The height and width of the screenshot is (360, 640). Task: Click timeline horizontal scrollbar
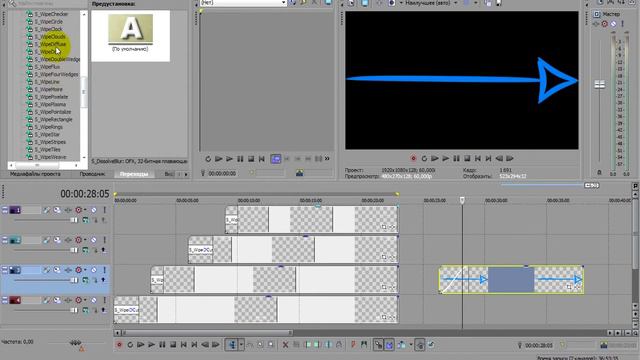click(x=207, y=333)
